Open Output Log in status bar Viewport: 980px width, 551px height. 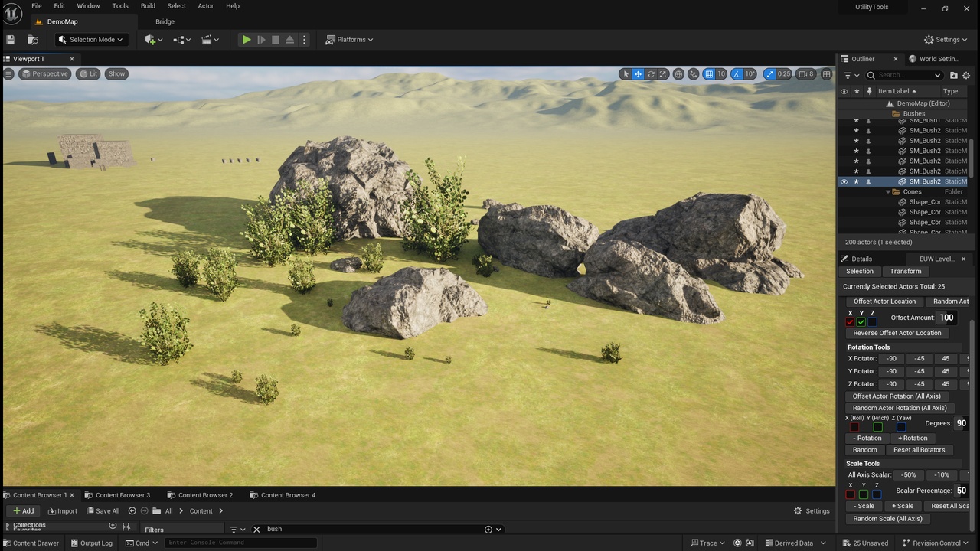(x=91, y=543)
